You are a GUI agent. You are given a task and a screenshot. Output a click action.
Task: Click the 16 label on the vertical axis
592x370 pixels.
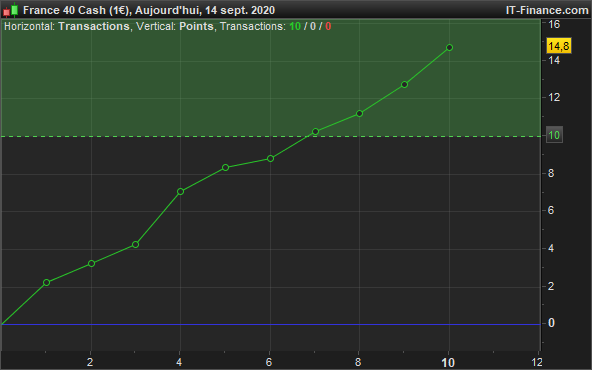554,25
